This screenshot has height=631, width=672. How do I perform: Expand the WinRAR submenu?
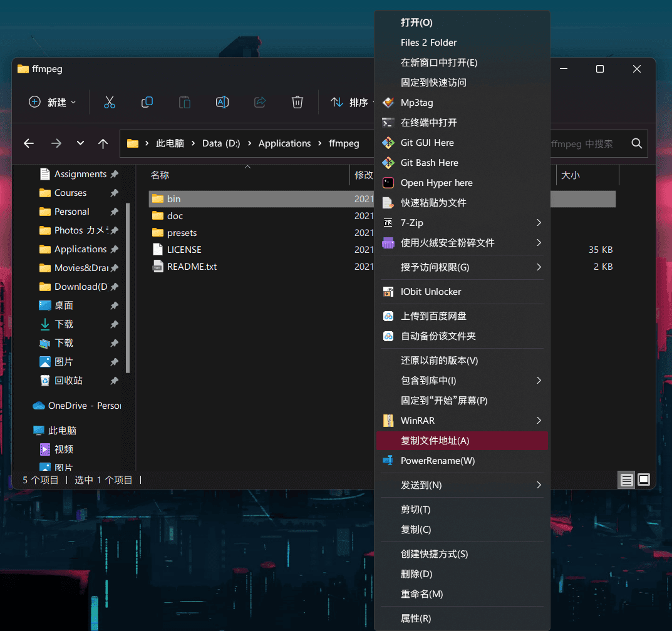click(462, 421)
